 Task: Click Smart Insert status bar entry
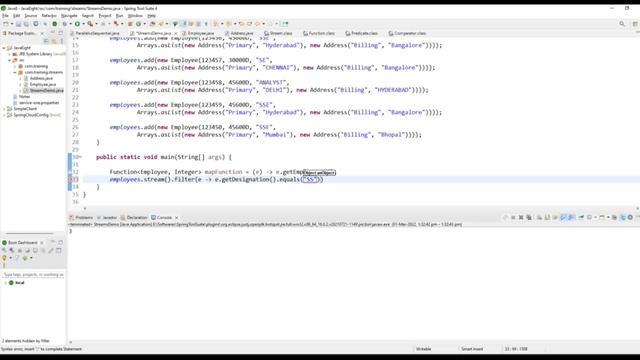pyautogui.click(x=472, y=349)
